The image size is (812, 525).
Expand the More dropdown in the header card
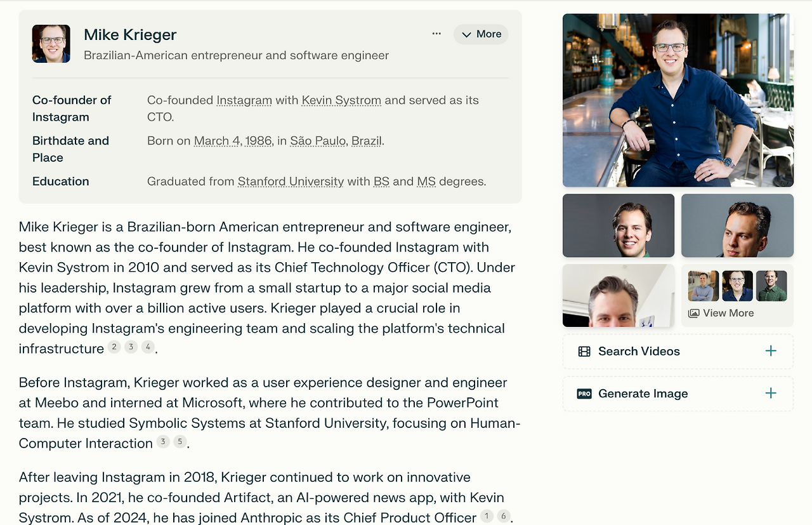(x=481, y=34)
